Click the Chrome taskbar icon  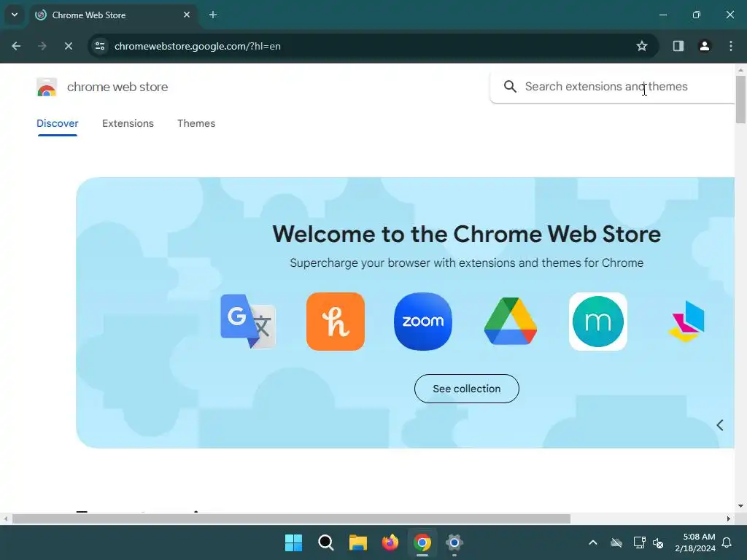pyautogui.click(x=422, y=542)
